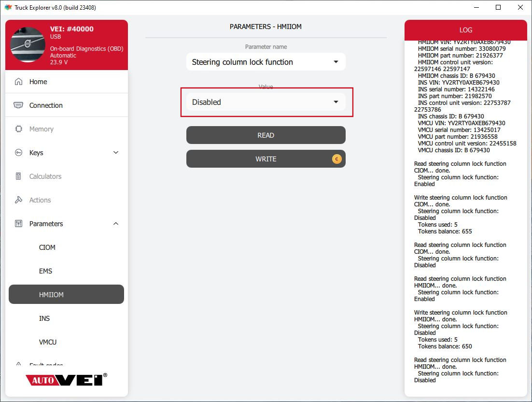Select the EMS parameters entry
This screenshot has height=402, width=532.
[x=67, y=271]
